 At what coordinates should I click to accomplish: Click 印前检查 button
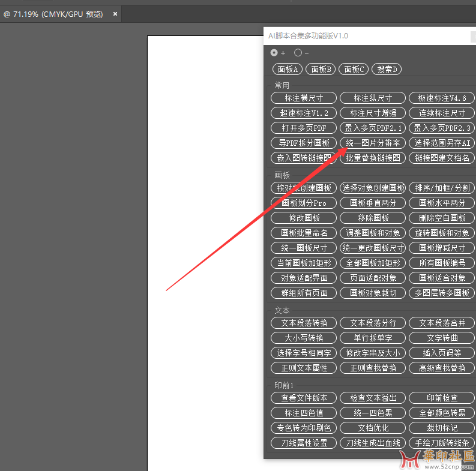[442, 398]
